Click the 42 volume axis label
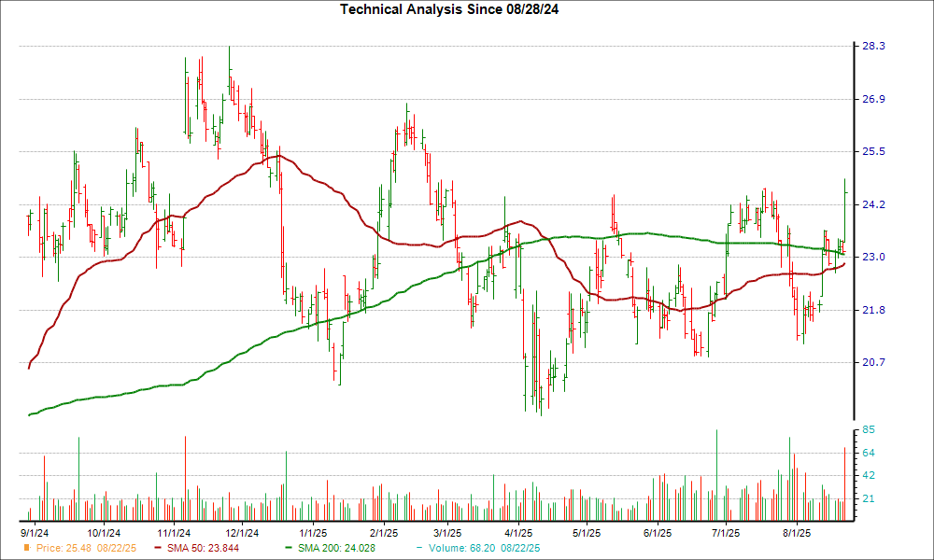 [x=869, y=475]
